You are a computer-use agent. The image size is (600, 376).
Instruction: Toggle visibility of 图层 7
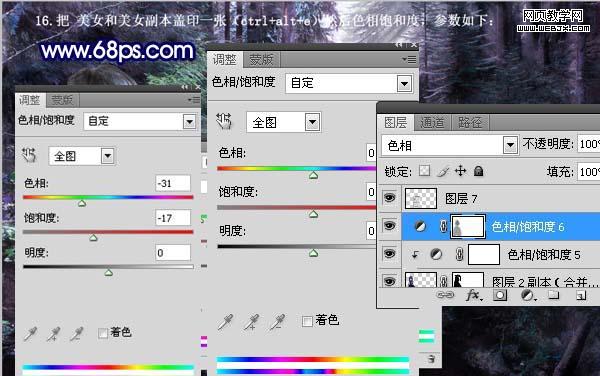pos(390,198)
